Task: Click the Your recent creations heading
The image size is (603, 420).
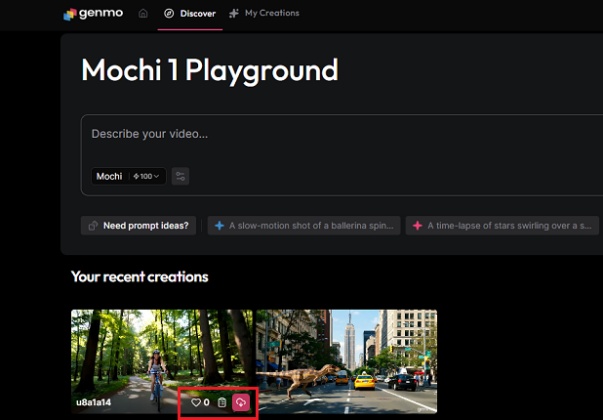Action: click(140, 277)
